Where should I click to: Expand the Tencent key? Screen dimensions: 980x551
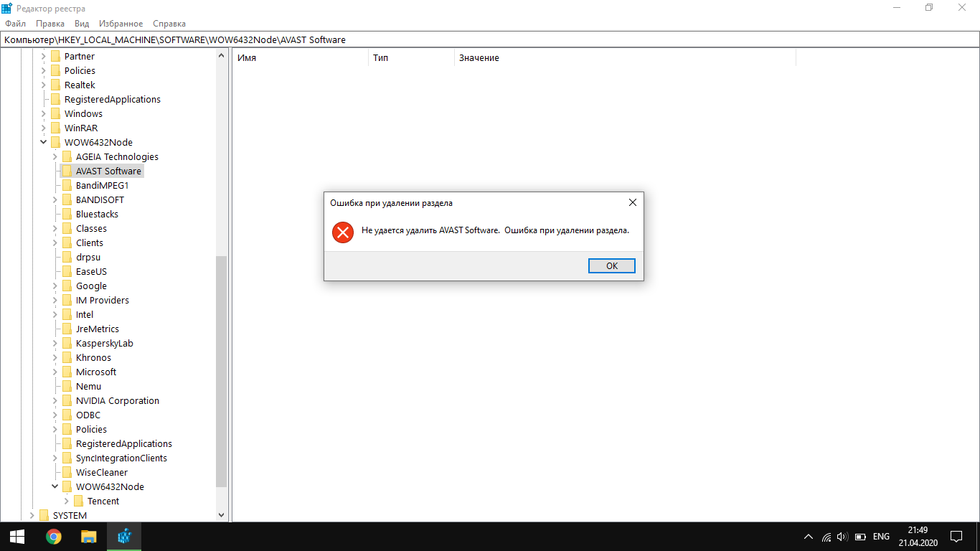tap(67, 501)
